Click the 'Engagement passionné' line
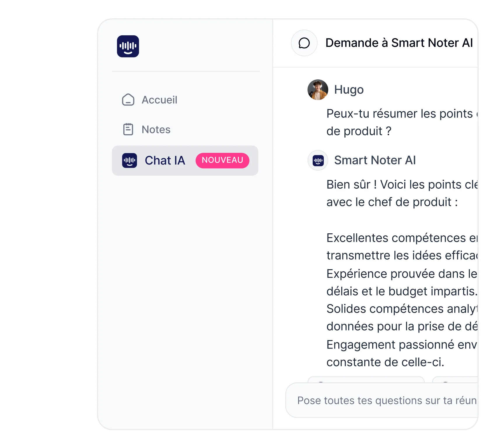The height and width of the screenshot is (448, 483). coord(402,345)
